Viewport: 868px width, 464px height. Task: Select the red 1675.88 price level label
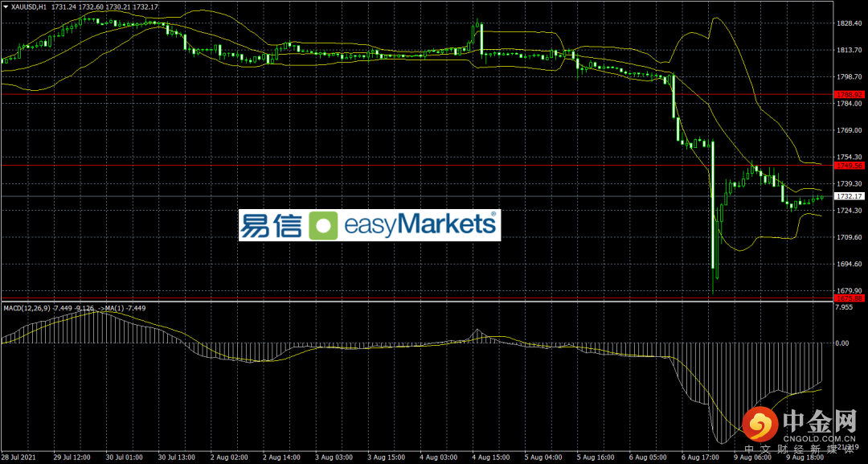851,298
